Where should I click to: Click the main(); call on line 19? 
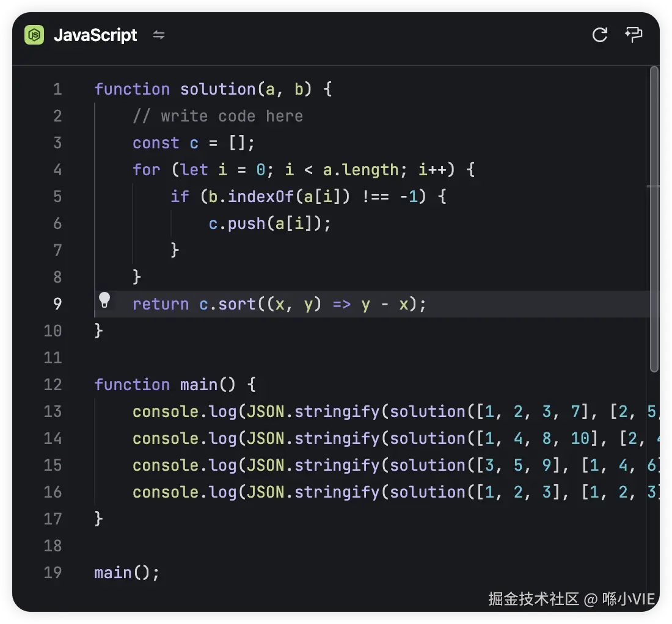point(126,573)
